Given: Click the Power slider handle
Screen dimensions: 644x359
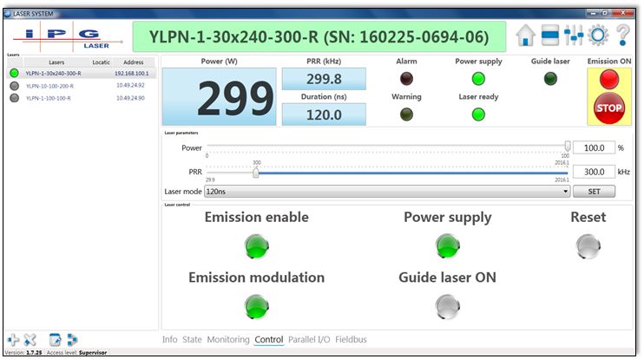Looking at the screenshot, I should pyautogui.click(x=568, y=146).
